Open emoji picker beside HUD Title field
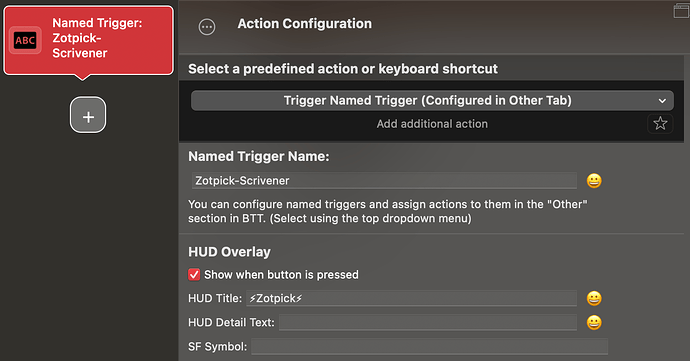This screenshot has width=690, height=361. [594, 298]
